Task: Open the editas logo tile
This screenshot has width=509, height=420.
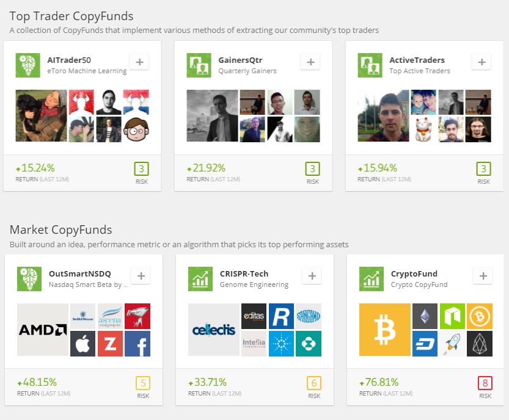Action: (x=254, y=316)
